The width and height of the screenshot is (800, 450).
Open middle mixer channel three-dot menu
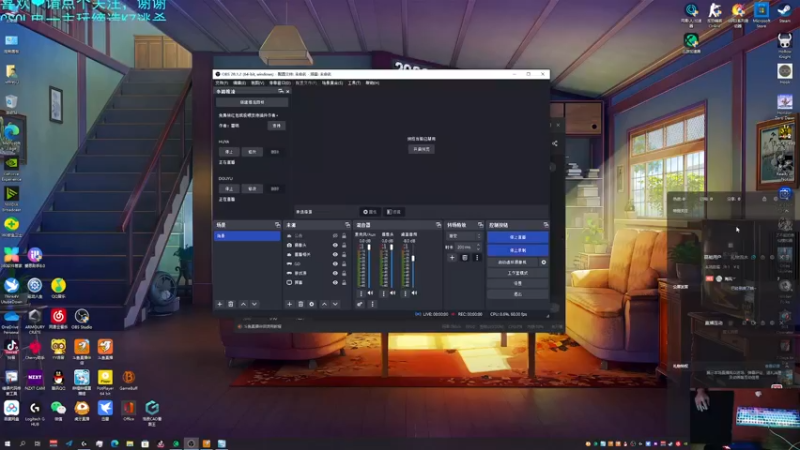click(x=384, y=293)
